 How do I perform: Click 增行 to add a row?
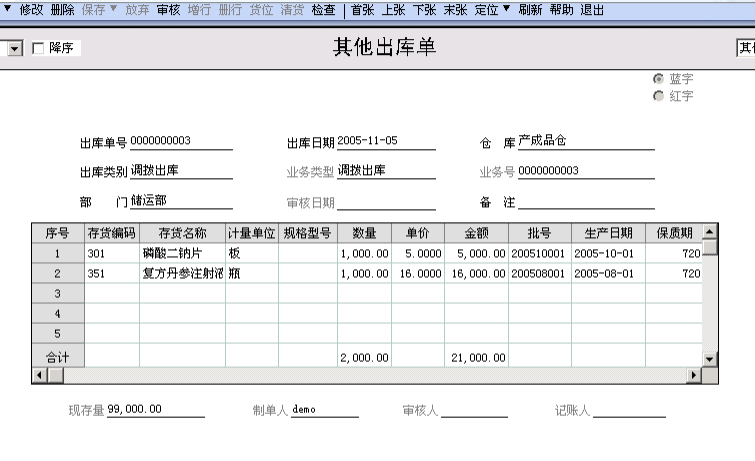tap(199, 10)
